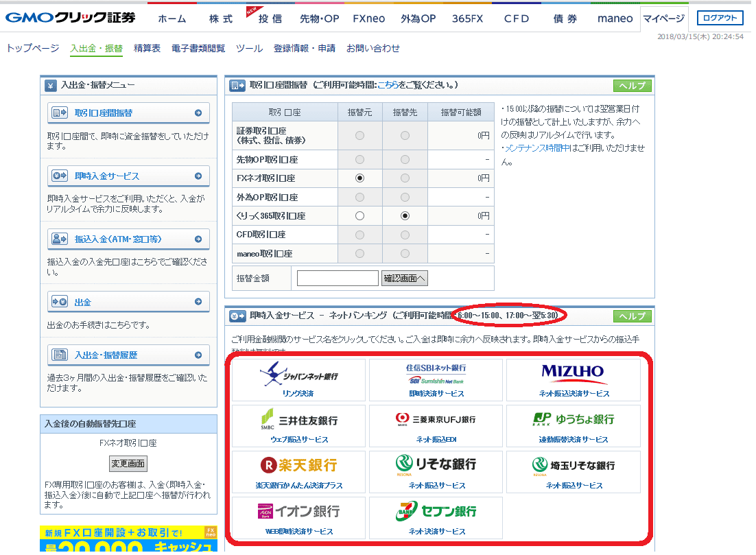Open the 出金 sidebar icon
The width and height of the screenshot is (756, 555).
click(x=60, y=302)
